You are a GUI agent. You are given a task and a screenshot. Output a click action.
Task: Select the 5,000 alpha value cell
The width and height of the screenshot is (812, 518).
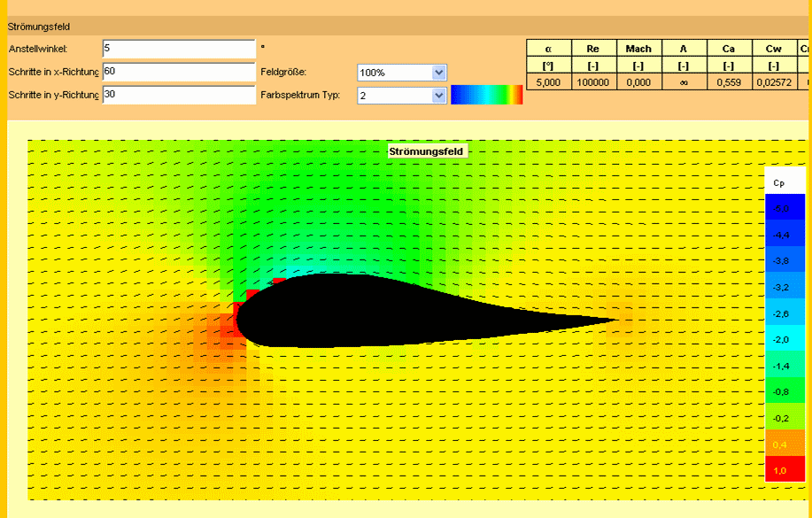[548, 82]
